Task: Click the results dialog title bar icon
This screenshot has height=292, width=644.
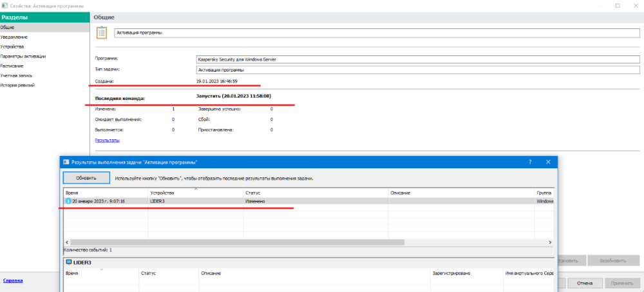Action: tap(66, 162)
